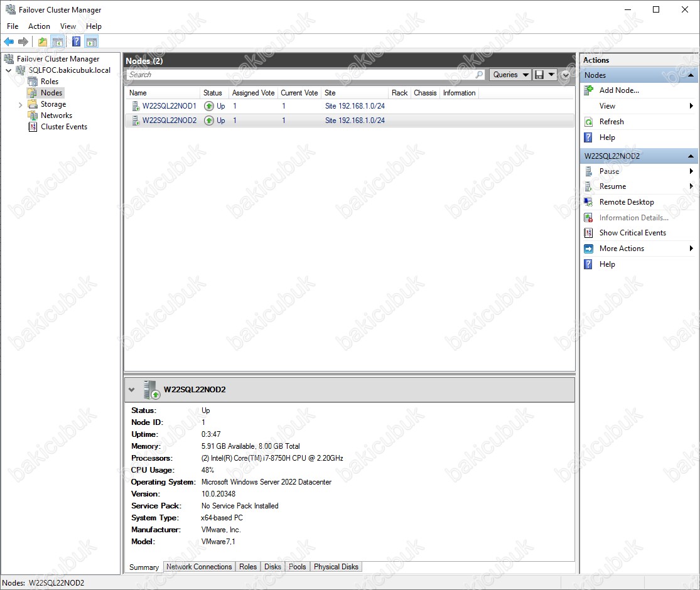The width and height of the screenshot is (700, 590).
Task: Click the Cluster Events tree icon
Action: (x=33, y=127)
